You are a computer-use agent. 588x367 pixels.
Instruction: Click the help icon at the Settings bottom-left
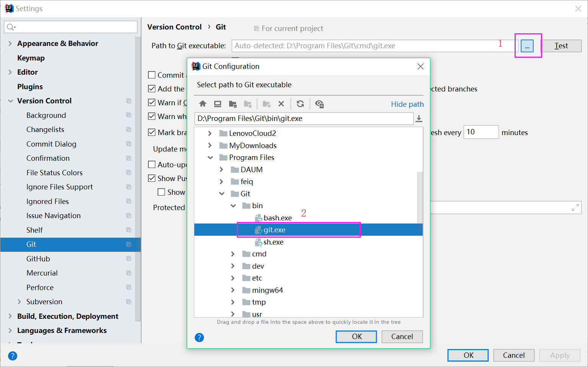tap(13, 356)
